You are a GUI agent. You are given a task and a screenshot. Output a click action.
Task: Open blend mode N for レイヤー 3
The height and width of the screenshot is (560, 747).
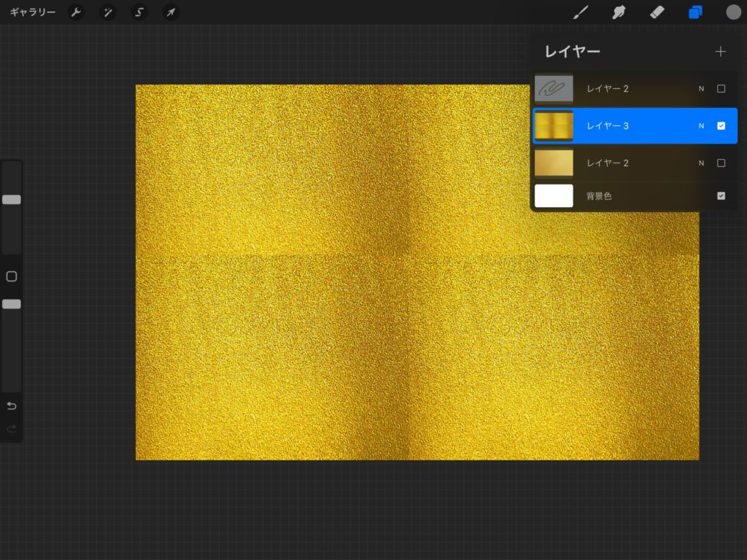pyautogui.click(x=701, y=126)
